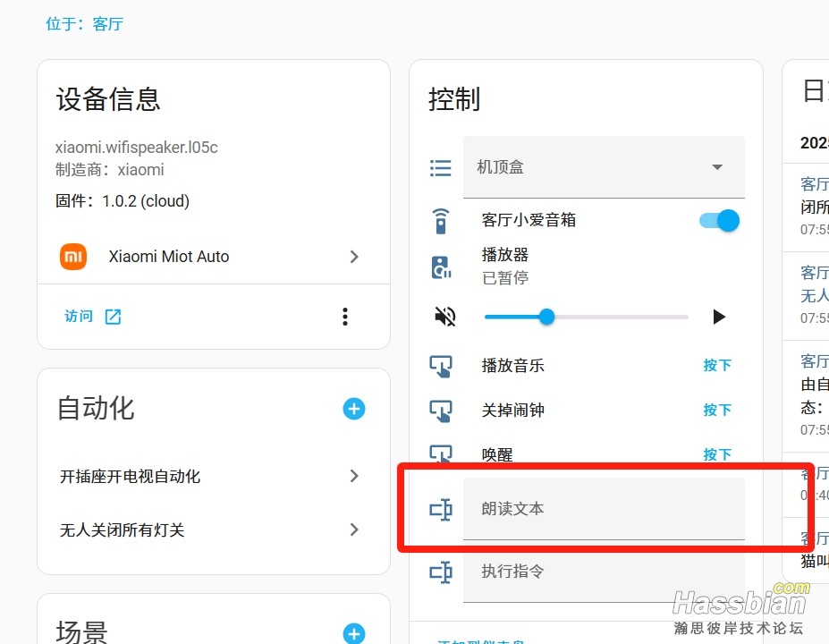This screenshot has width=829, height=644.
Task: Expand chevron of 无人关闭所有灯关 row
Action: coord(354,530)
